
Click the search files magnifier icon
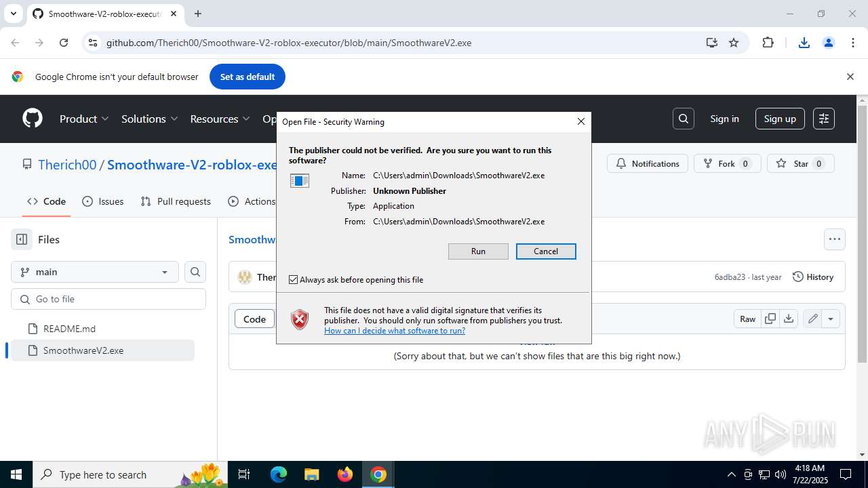[195, 272]
